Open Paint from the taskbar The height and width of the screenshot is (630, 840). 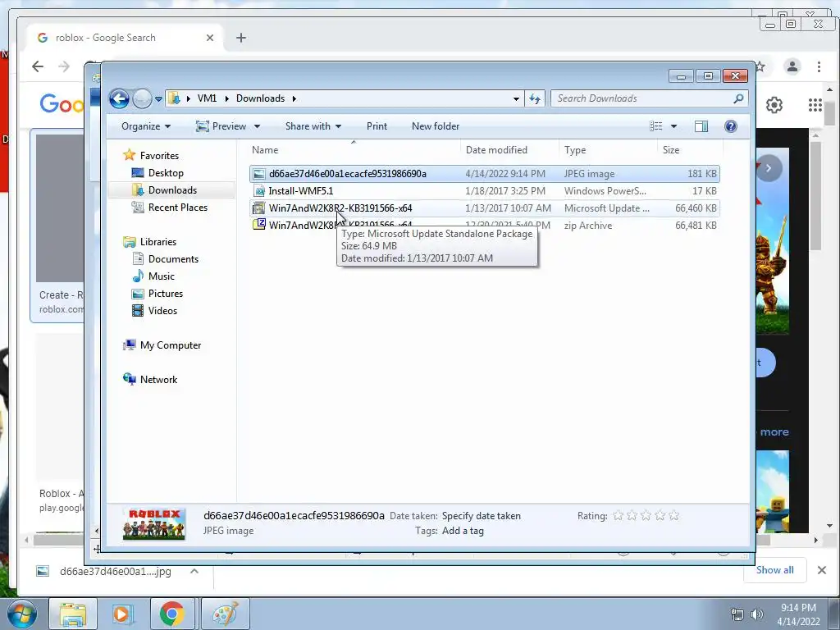click(226, 614)
